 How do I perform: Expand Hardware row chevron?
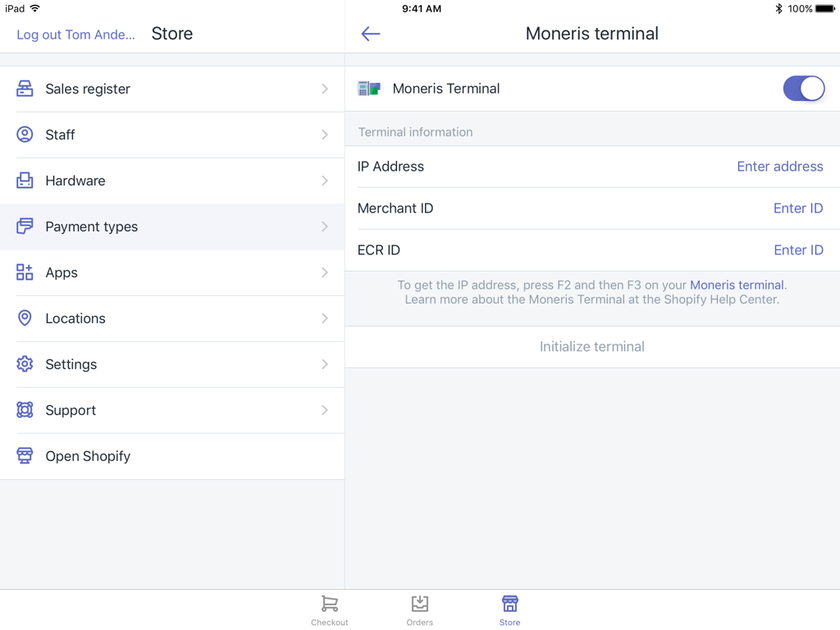coord(325,180)
